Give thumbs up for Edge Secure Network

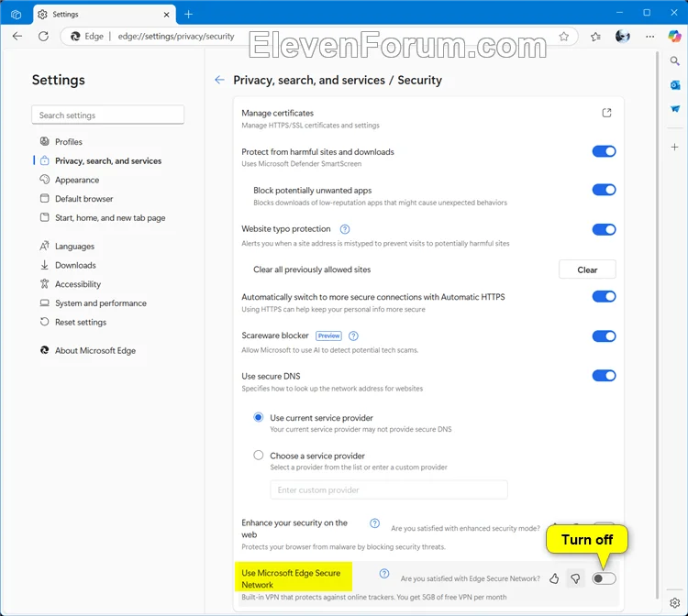[x=554, y=578]
